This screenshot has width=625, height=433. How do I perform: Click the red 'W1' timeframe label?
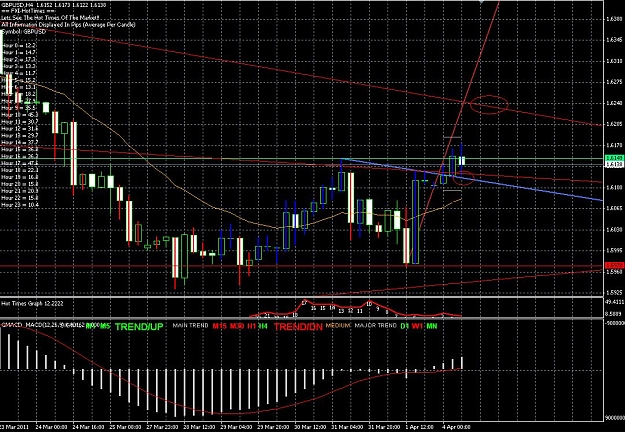click(417, 326)
